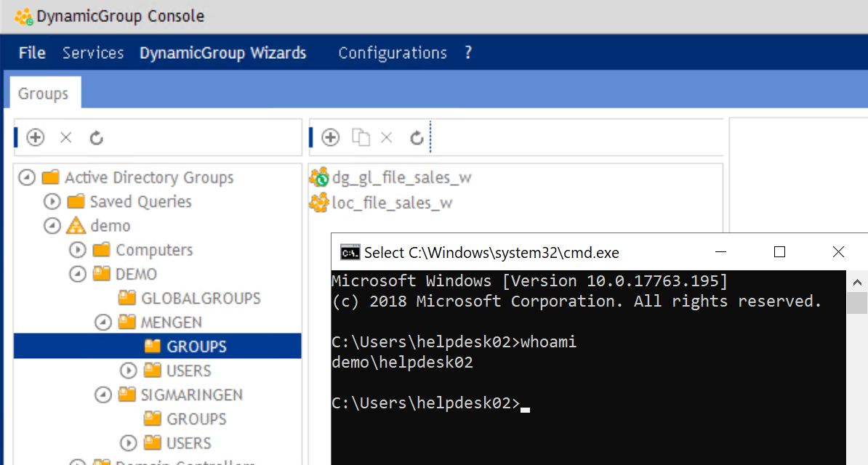
Task: Select the DEMO organizational unit label
Action: click(x=136, y=274)
